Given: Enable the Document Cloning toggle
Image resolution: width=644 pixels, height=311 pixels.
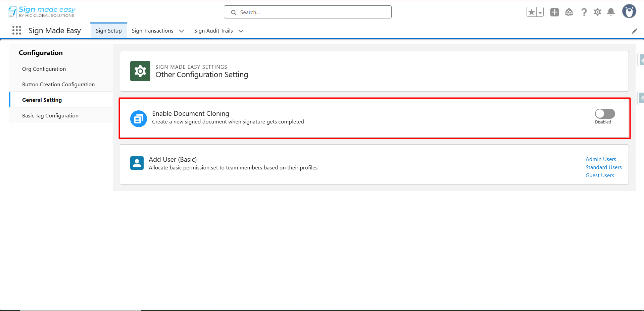Looking at the screenshot, I should coord(605,114).
